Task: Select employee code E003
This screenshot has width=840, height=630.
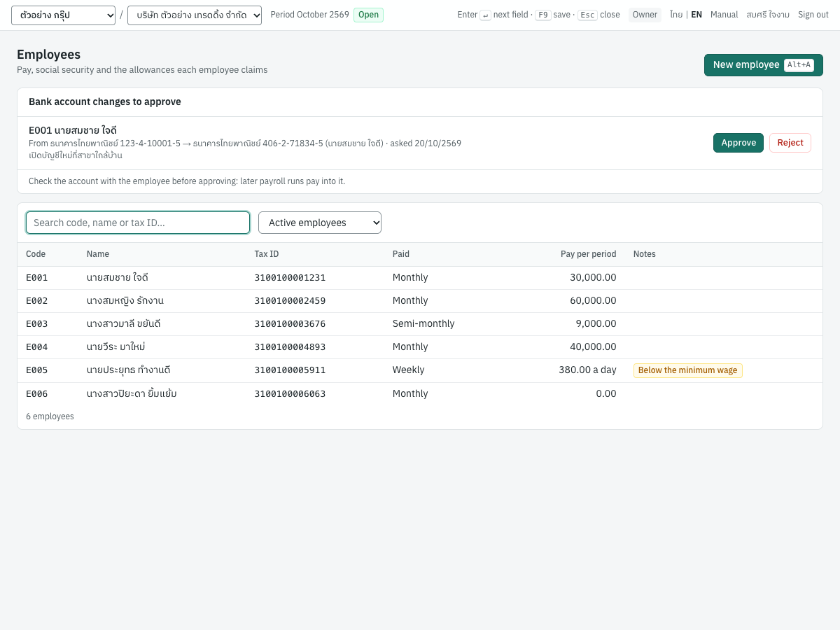Action: [x=37, y=324]
